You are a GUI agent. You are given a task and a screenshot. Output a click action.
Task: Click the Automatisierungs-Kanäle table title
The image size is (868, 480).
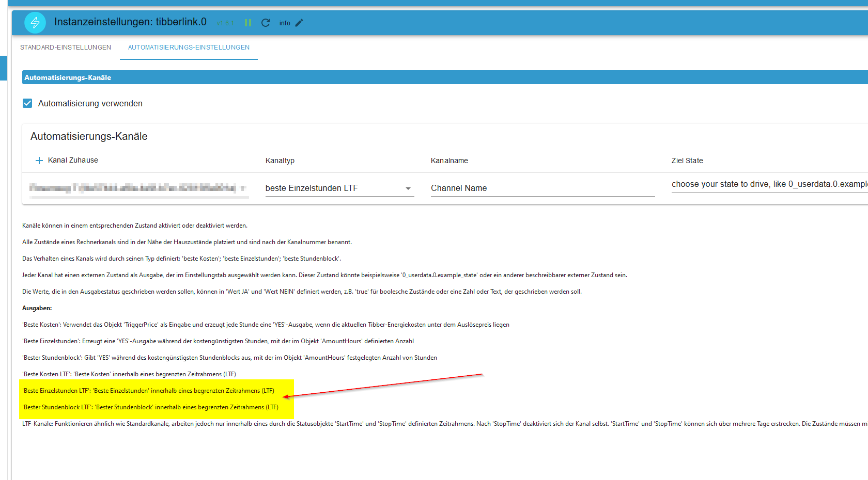pyautogui.click(x=89, y=136)
